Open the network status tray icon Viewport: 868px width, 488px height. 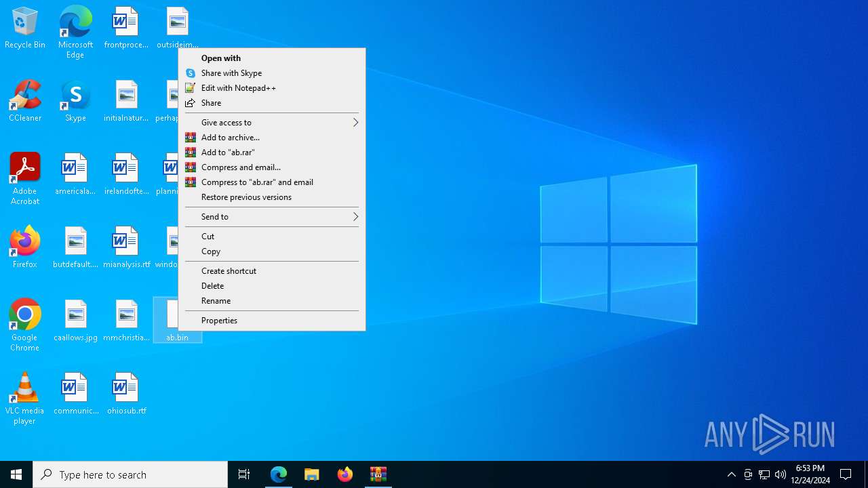[x=764, y=474]
